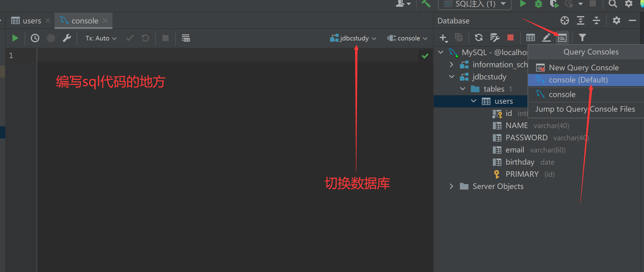Screen dimensions: 644x272
Task: Click the Database panel title
Action: pos(453,21)
